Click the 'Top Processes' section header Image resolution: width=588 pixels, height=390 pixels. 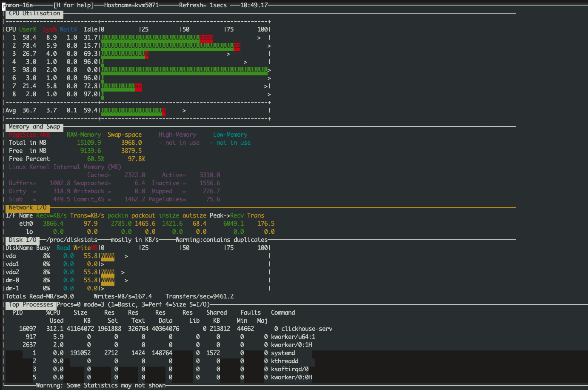31,305
